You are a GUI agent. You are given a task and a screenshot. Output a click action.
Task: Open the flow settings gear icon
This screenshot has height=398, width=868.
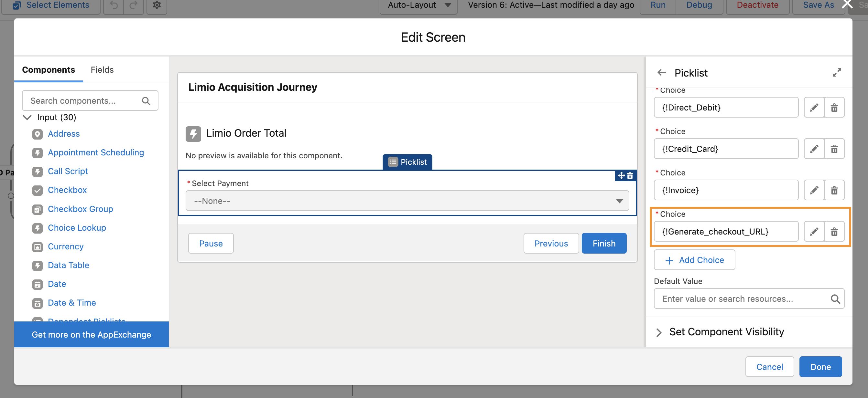click(157, 5)
